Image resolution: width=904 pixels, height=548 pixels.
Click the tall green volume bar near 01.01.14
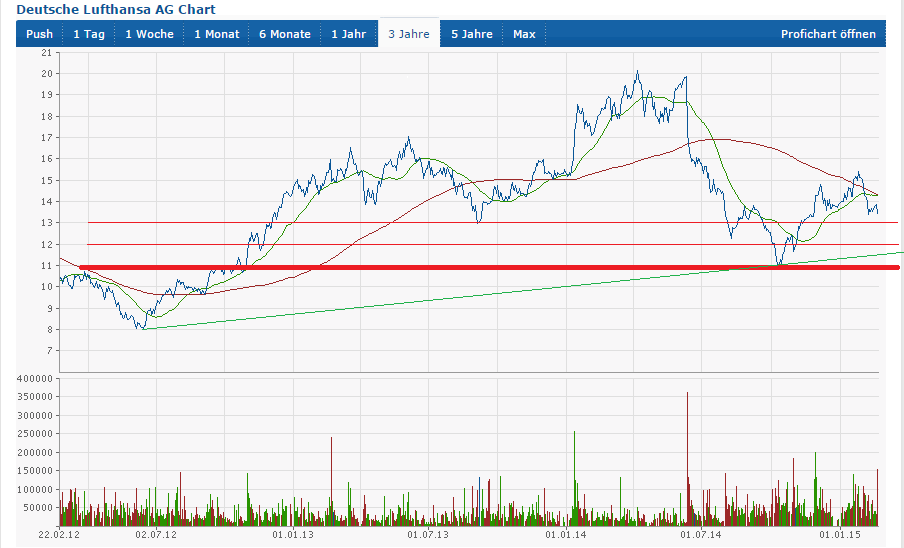point(574,478)
